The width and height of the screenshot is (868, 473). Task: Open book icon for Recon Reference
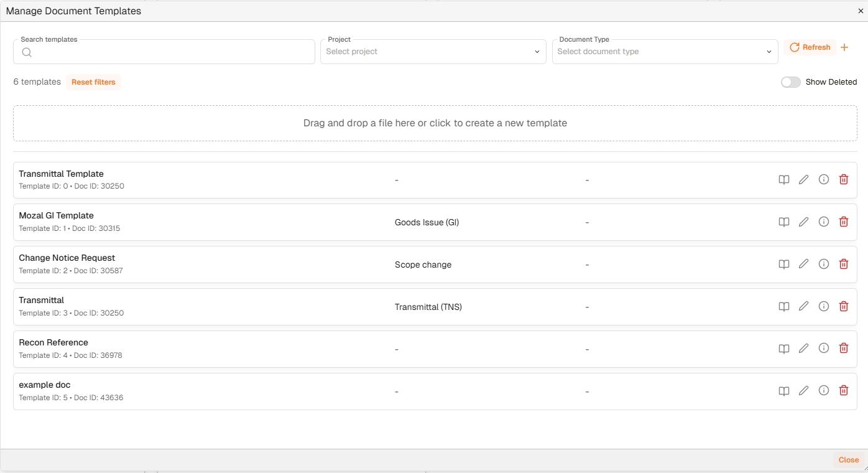[x=784, y=349]
